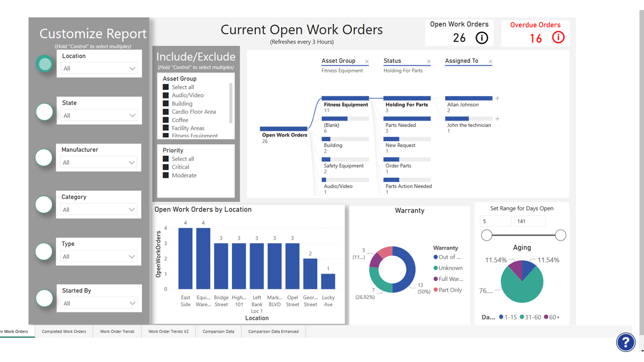Toggle the round button next to Started By
This screenshot has width=644, height=362.
(x=45, y=298)
